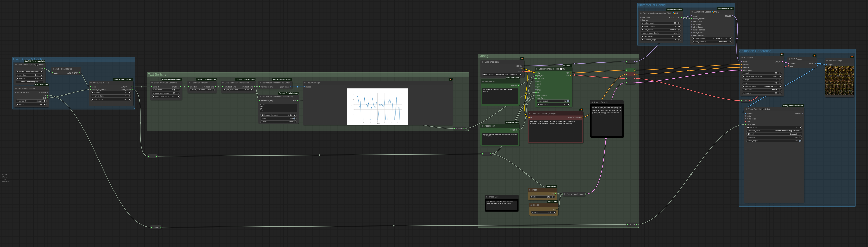
Task: Collapse the Load Audio (Upload) node dot
Action: 16,65
